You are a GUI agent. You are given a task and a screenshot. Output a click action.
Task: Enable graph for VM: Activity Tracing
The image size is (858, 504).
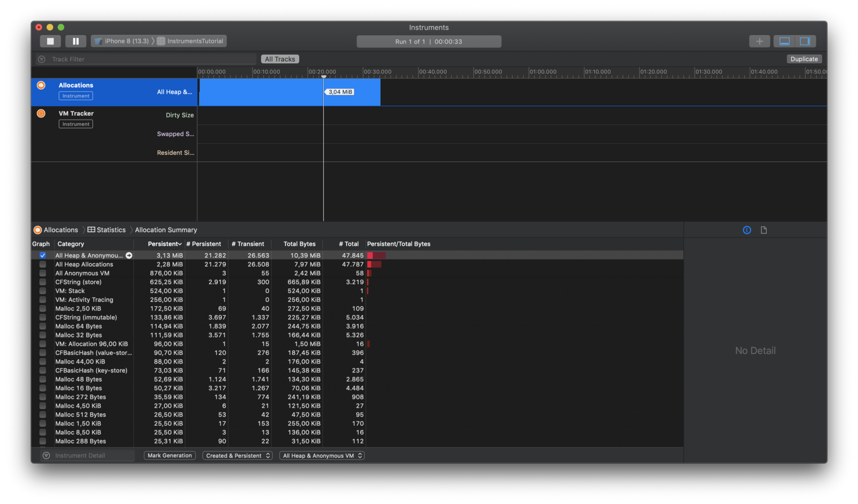click(x=42, y=300)
